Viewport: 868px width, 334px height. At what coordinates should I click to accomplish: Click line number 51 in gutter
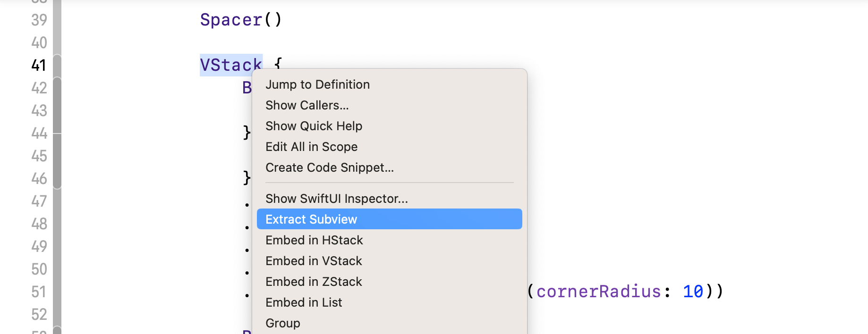click(39, 292)
